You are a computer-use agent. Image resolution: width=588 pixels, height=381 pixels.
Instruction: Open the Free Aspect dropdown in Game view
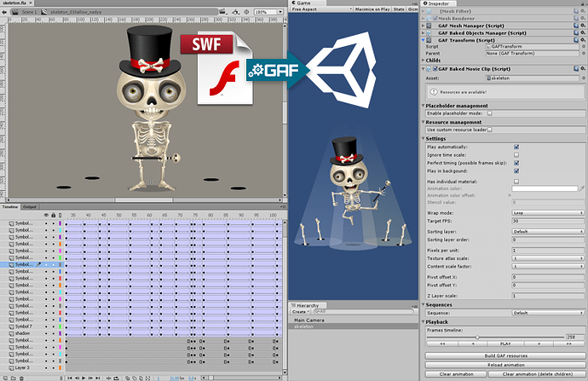pos(321,9)
